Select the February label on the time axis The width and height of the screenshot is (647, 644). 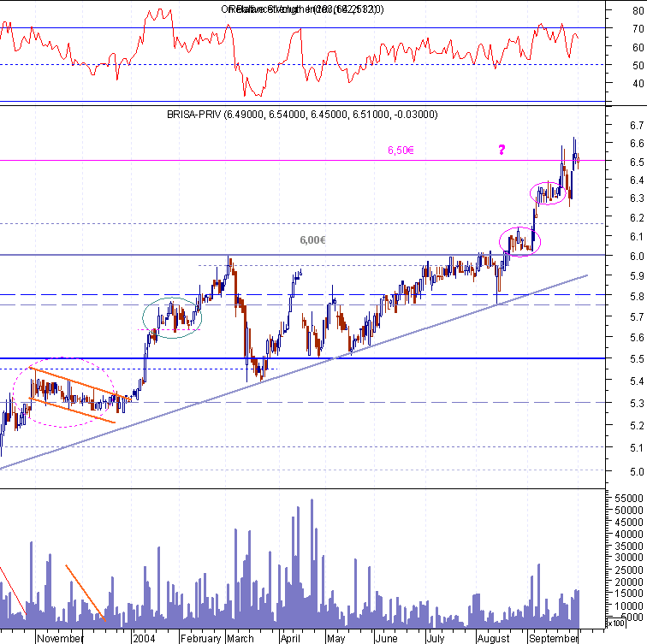pyautogui.click(x=201, y=638)
